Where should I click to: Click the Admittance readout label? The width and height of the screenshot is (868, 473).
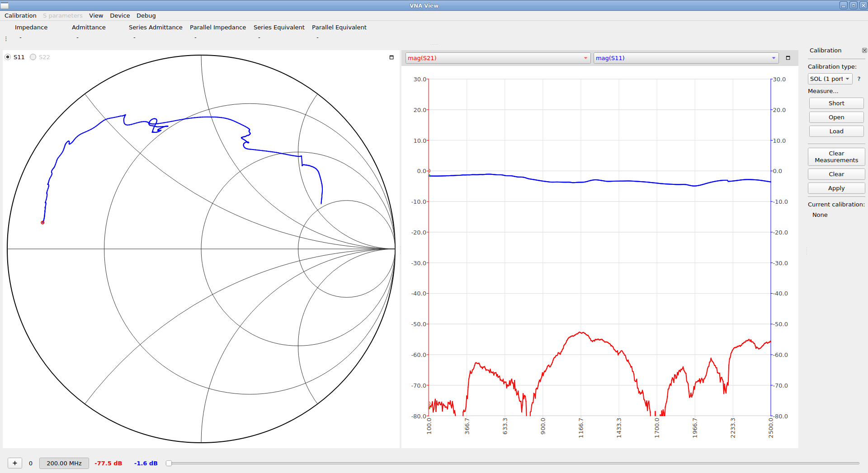[x=89, y=27]
